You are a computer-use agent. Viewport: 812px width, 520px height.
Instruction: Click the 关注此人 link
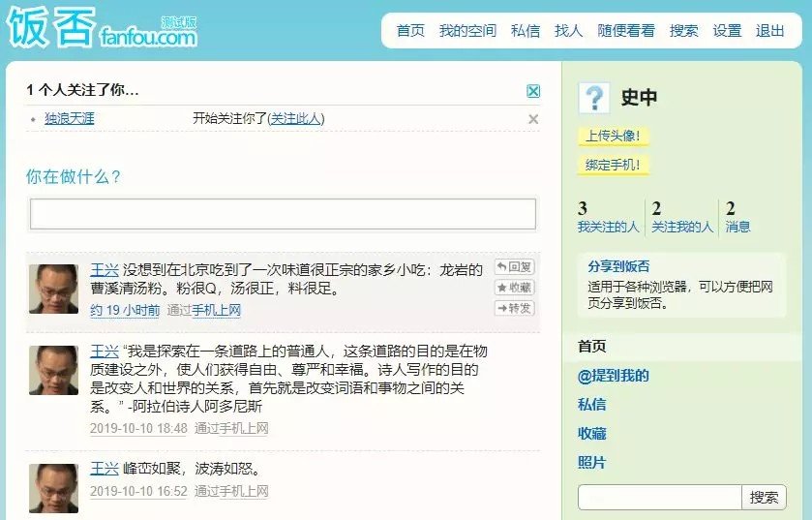click(x=296, y=118)
